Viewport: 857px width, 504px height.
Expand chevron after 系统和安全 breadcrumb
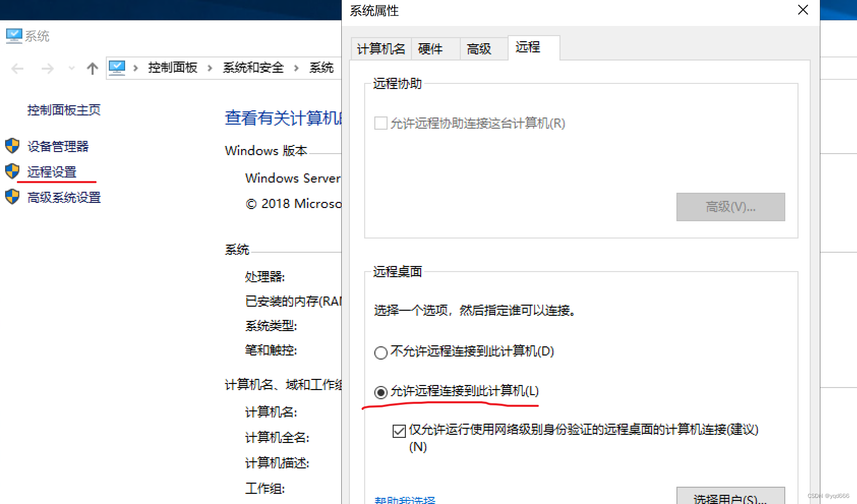click(x=296, y=68)
